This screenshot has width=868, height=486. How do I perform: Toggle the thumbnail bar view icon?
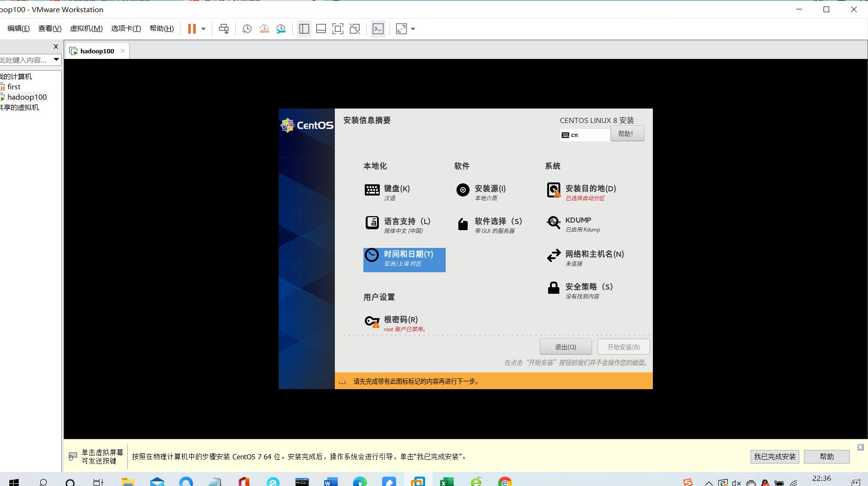pos(321,29)
